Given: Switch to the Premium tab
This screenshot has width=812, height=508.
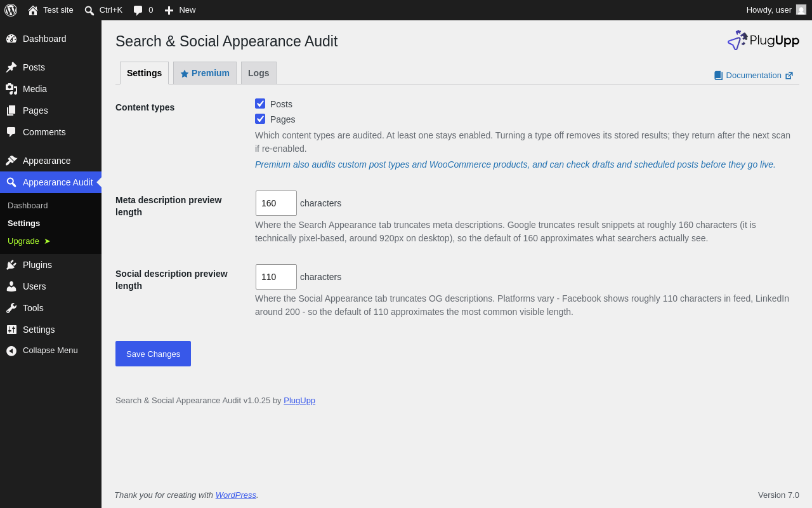Looking at the screenshot, I should [x=205, y=73].
